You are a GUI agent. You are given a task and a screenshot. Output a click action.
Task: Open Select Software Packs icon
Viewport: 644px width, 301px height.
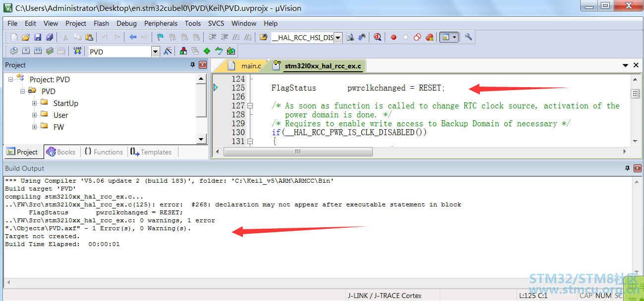point(219,51)
